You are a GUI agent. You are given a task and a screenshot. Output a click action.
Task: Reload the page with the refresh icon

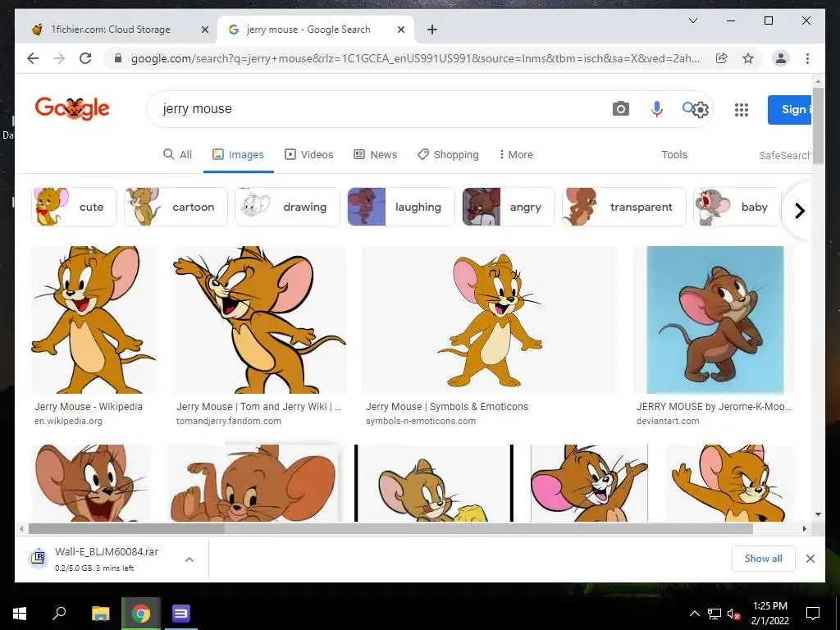point(85,58)
